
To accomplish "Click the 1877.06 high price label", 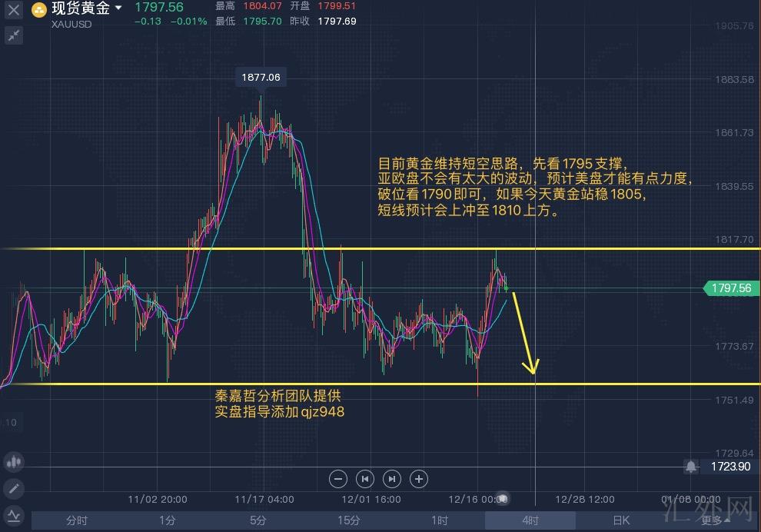I will (x=261, y=77).
